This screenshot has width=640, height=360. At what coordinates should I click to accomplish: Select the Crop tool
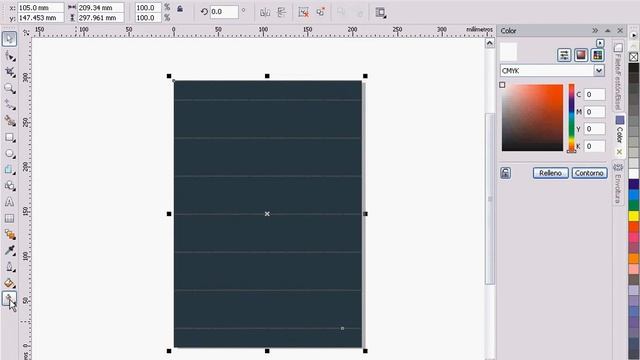10,73
